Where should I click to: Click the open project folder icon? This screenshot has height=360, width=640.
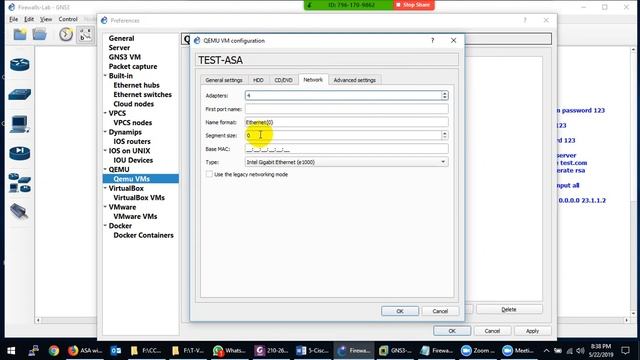(40, 34)
